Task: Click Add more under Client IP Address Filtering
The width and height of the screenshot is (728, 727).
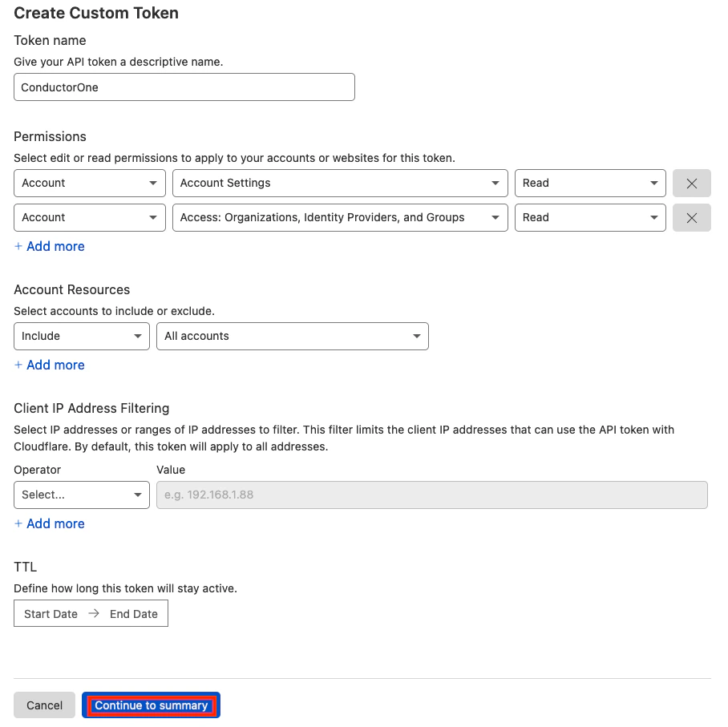Action: [49, 523]
